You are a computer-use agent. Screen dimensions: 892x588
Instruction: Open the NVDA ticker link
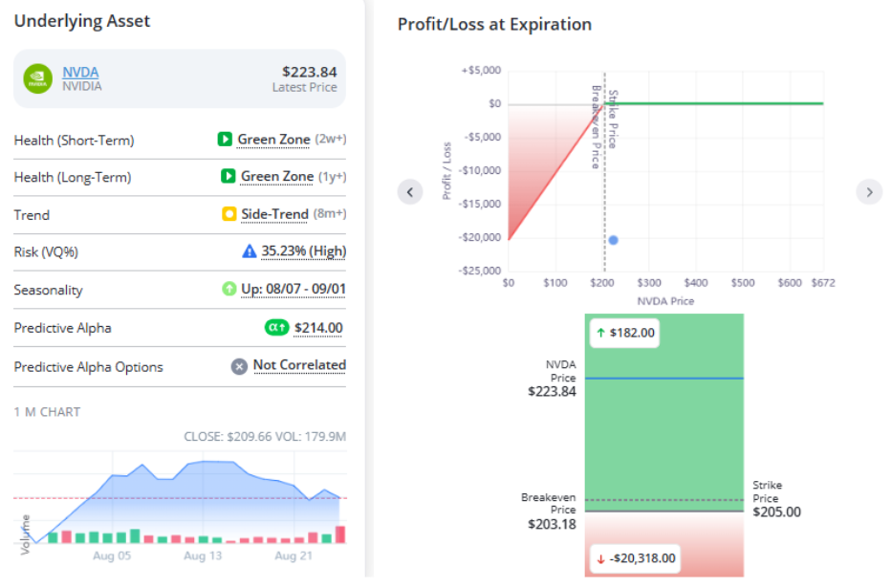80,73
